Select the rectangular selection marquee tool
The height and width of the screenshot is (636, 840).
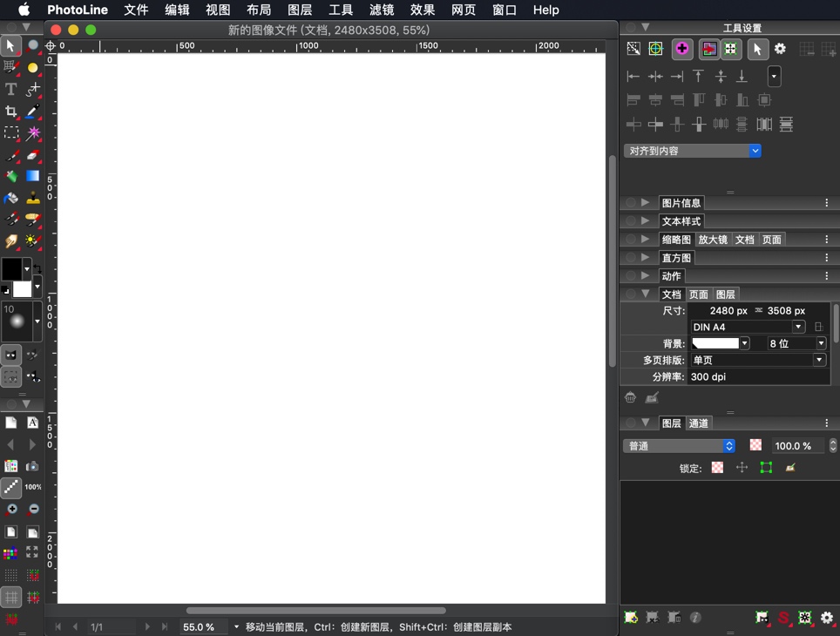point(10,132)
